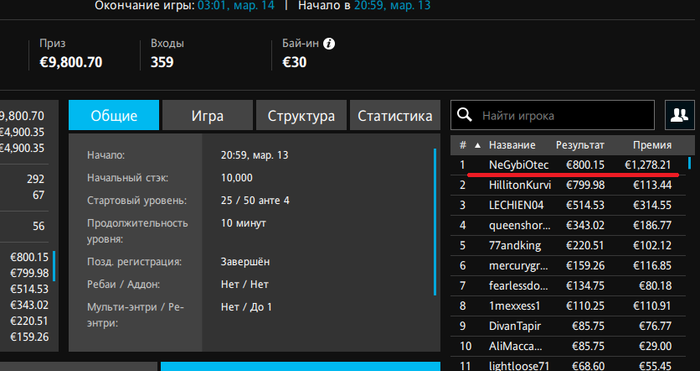
Task: Click the €113.44 bounty value
Action: (x=652, y=185)
